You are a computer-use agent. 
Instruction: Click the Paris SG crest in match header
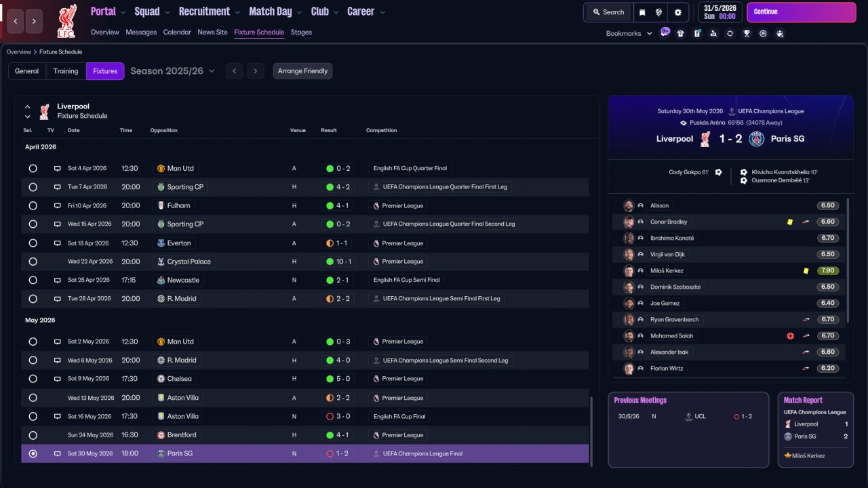coord(757,139)
